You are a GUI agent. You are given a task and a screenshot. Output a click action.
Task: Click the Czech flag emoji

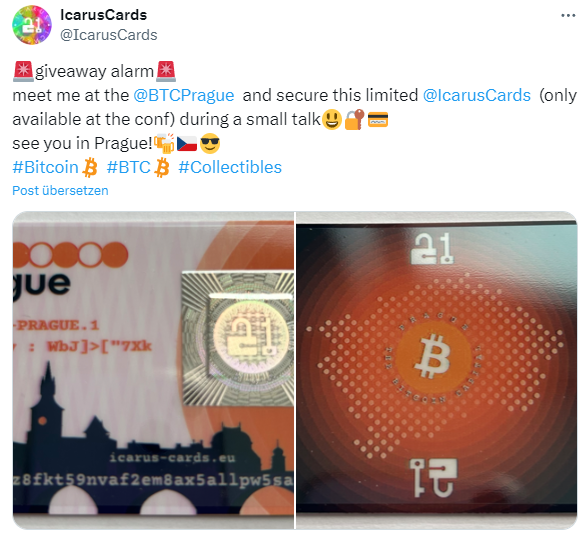point(187,144)
